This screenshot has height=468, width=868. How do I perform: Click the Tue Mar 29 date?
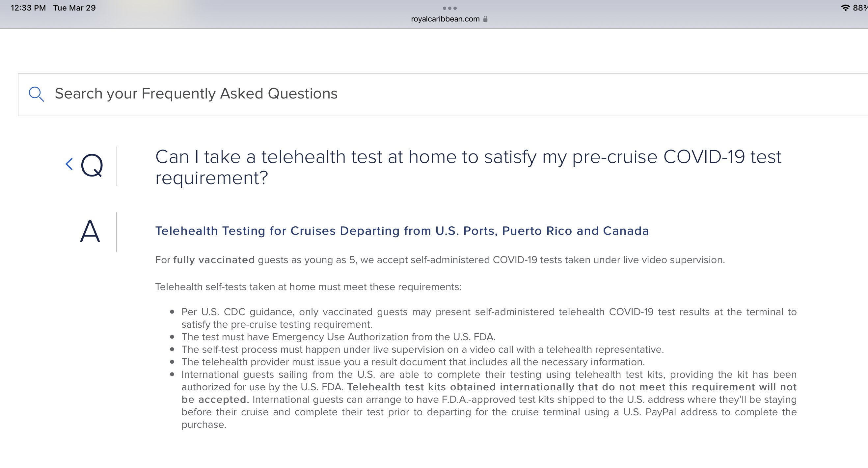74,8
